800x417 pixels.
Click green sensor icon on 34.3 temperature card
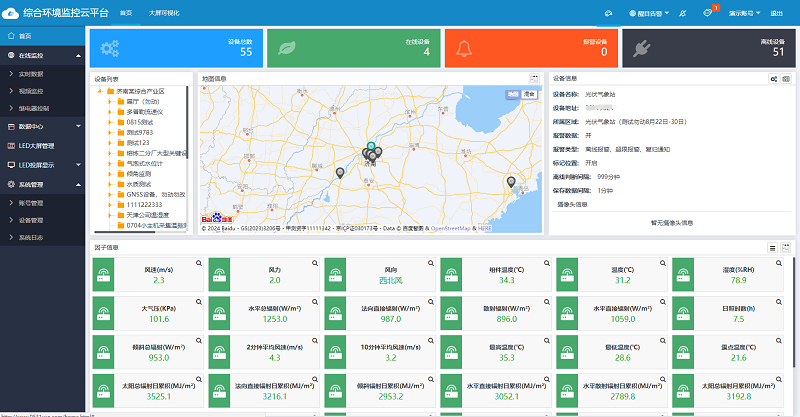click(452, 275)
